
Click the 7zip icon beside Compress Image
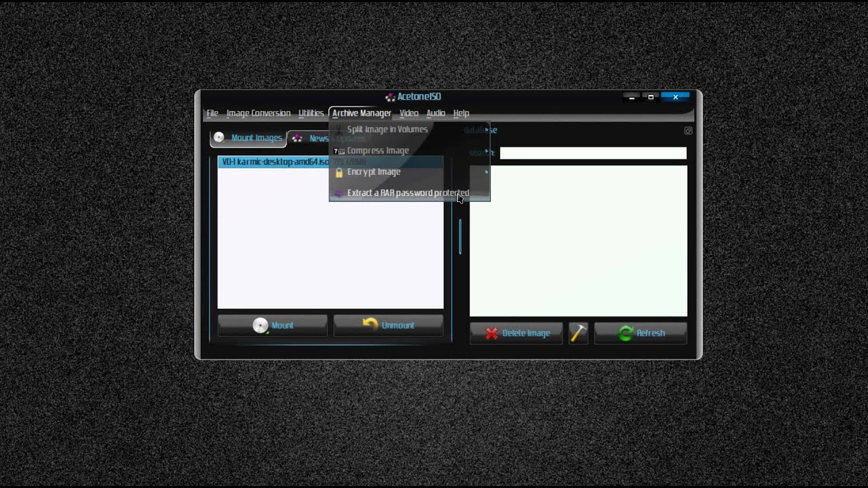(x=339, y=151)
